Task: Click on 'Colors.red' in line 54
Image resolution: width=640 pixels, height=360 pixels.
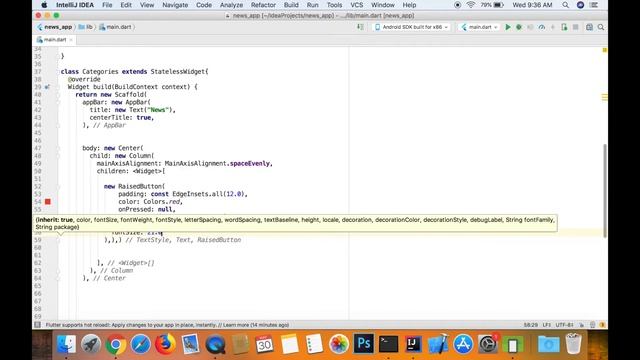Action: click(x=161, y=202)
